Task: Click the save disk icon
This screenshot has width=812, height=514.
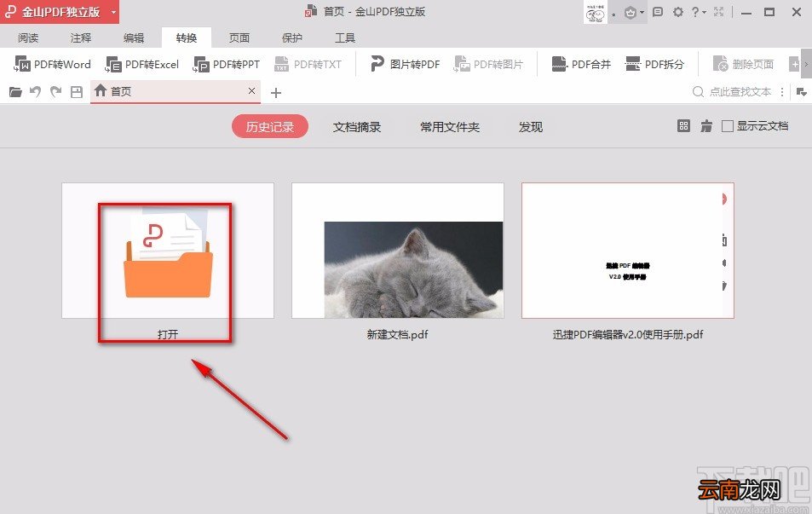Action: pos(77,92)
